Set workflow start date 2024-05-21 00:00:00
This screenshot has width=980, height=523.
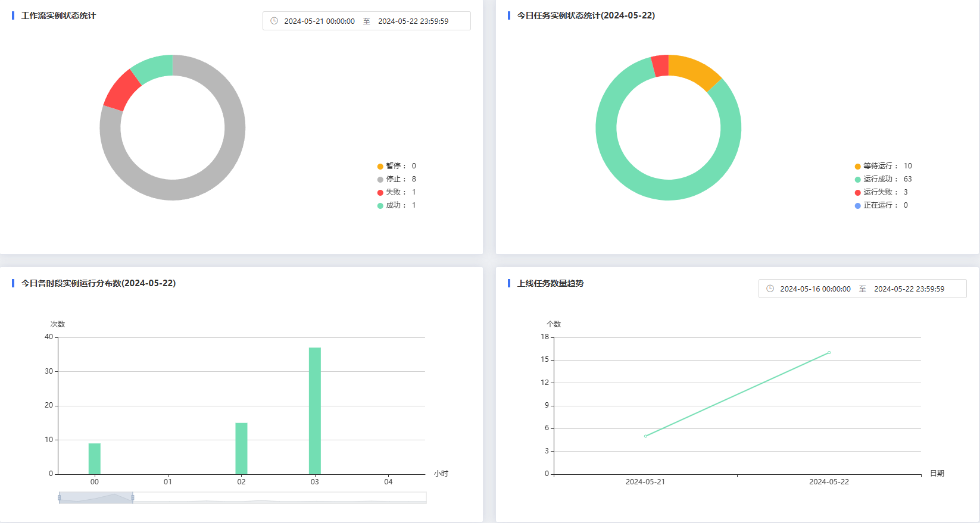pyautogui.click(x=319, y=21)
